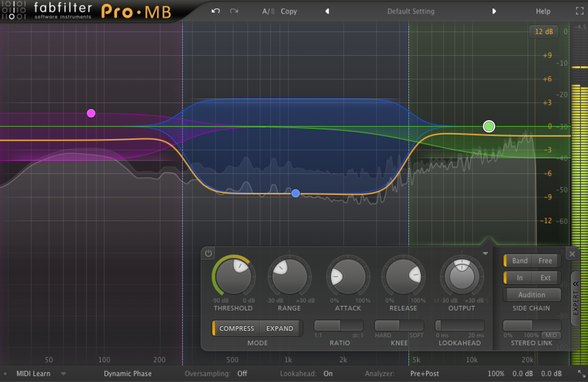Viewport: 588px width, 382px height.
Task: Expand the Expert side panel
Action: tap(575, 299)
